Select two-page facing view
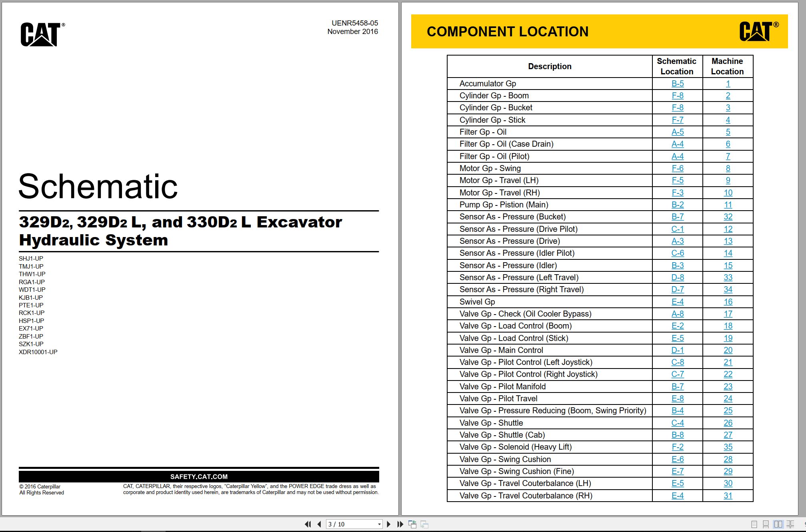Viewport: 806px width, 532px height. pyautogui.click(x=778, y=524)
